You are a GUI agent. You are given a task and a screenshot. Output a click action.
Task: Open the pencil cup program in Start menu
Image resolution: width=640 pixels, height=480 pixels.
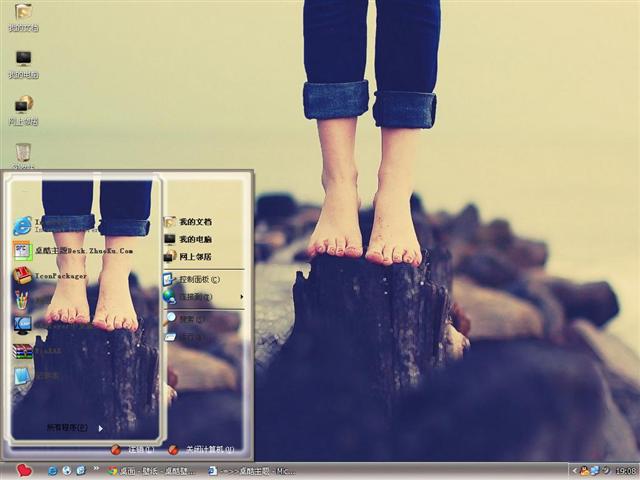tap(22, 300)
